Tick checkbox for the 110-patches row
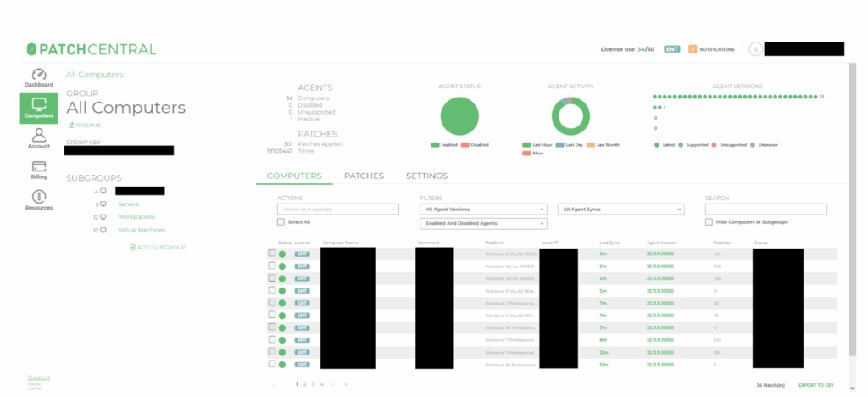Viewport: 868px width, 397px height. 272,302
